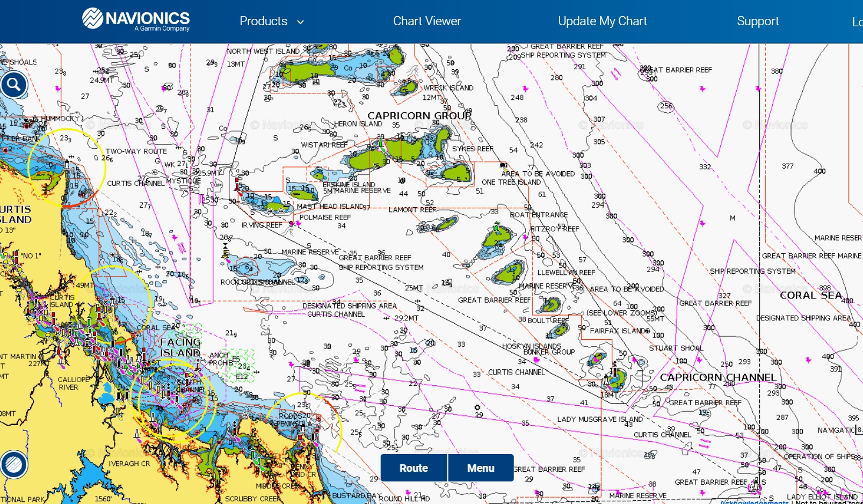Click the Navionics logo
The width and height of the screenshot is (863, 504).
(136, 20)
